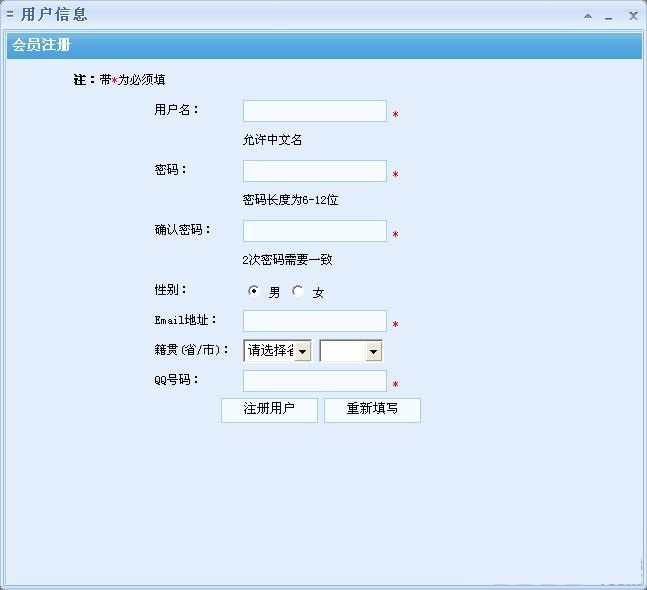Image resolution: width=647 pixels, height=590 pixels.
Task: Click the 重新填写 reset button
Action: coord(372,410)
